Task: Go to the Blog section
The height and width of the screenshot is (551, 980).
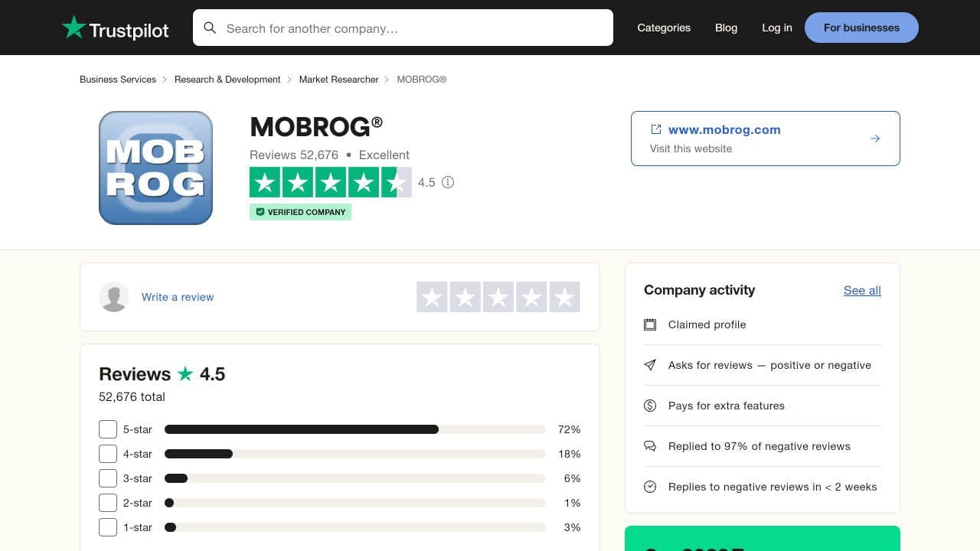Action: [x=726, y=28]
